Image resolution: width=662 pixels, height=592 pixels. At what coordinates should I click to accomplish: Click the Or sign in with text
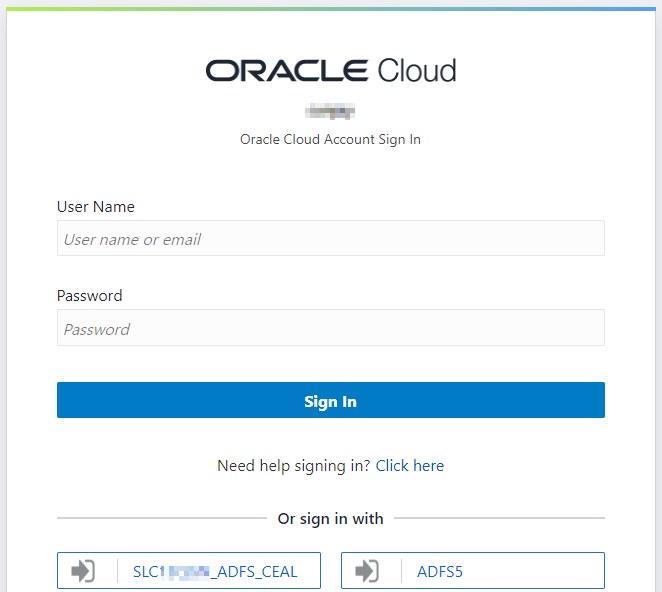pos(330,518)
